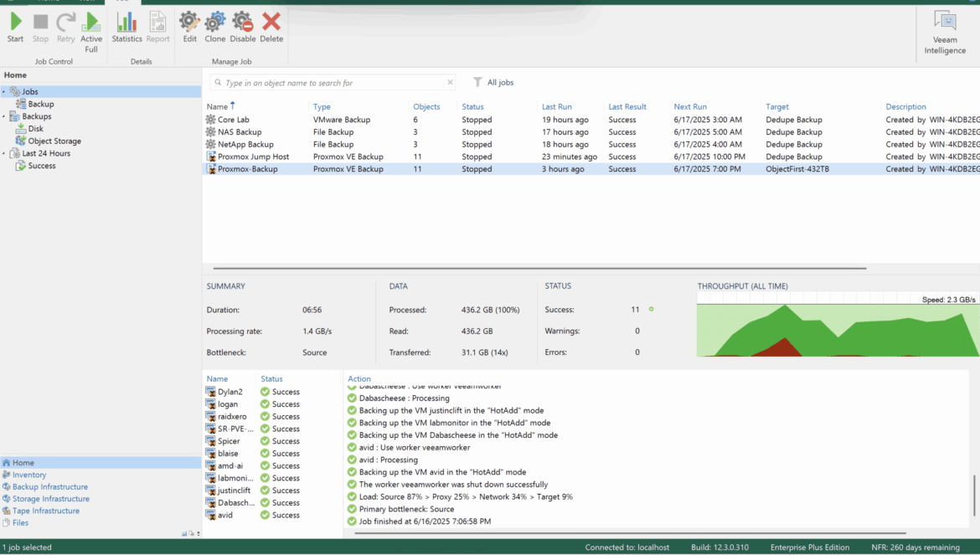Select Jobs in the Home tree
Screen dimensions: 980x555
pos(30,92)
